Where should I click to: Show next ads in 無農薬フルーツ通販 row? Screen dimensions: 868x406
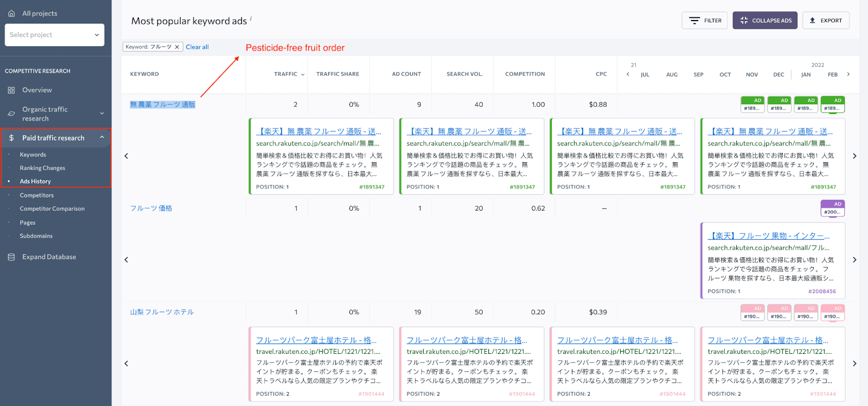click(854, 156)
